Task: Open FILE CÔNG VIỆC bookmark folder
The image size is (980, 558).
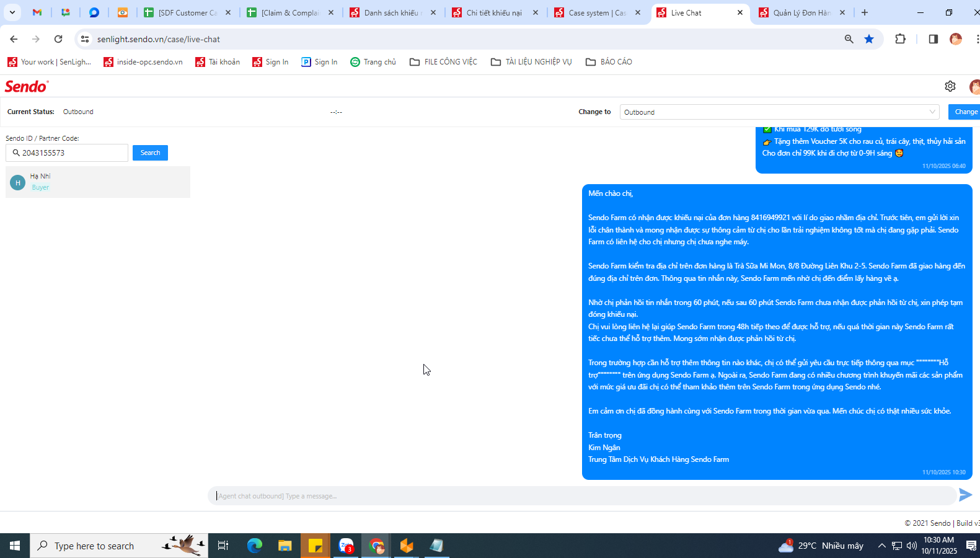Action: pyautogui.click(x=444, y=62)
